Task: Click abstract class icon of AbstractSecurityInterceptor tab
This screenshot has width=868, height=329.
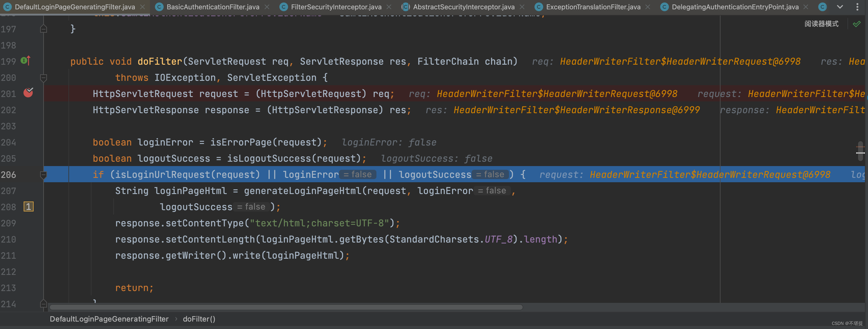Action: [406, 7]
